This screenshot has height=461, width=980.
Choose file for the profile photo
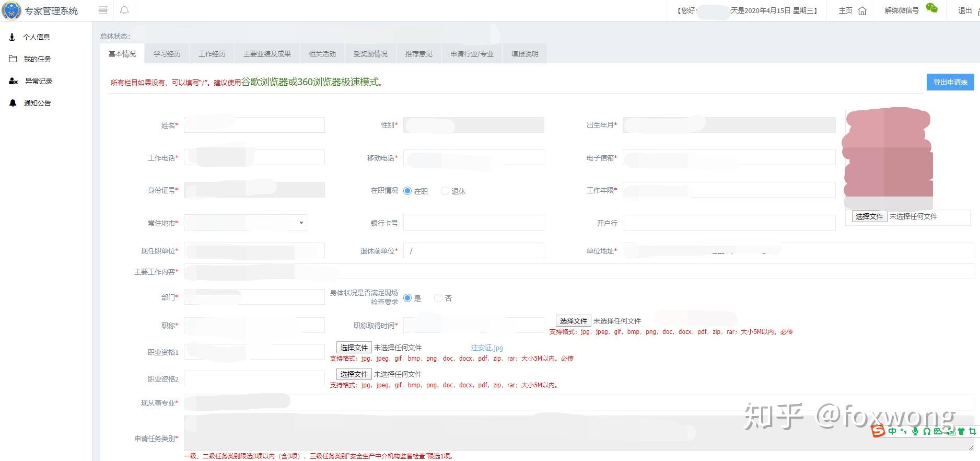[x=869, y=216]
